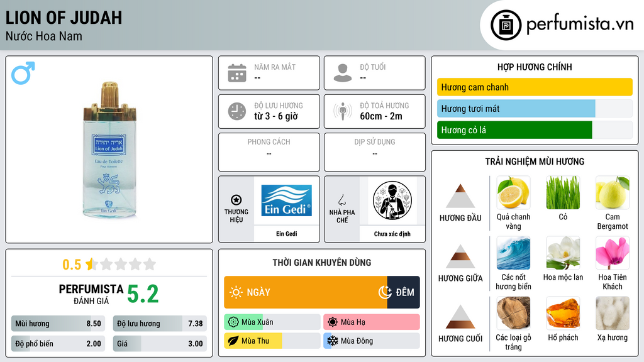Click the 0.5 star rating value

(72, 265)
